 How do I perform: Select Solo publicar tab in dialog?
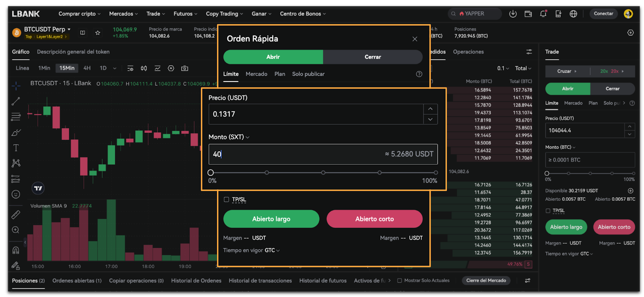click(308, 74)
